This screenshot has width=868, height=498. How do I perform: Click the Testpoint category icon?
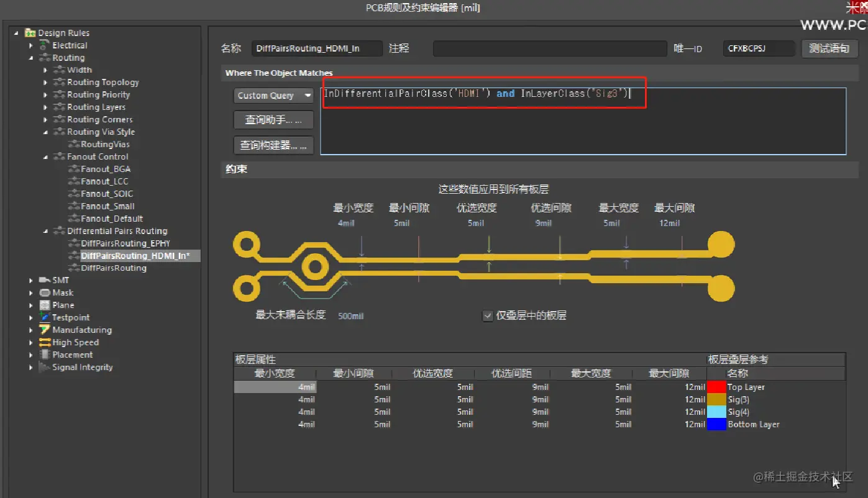[44, 318]
